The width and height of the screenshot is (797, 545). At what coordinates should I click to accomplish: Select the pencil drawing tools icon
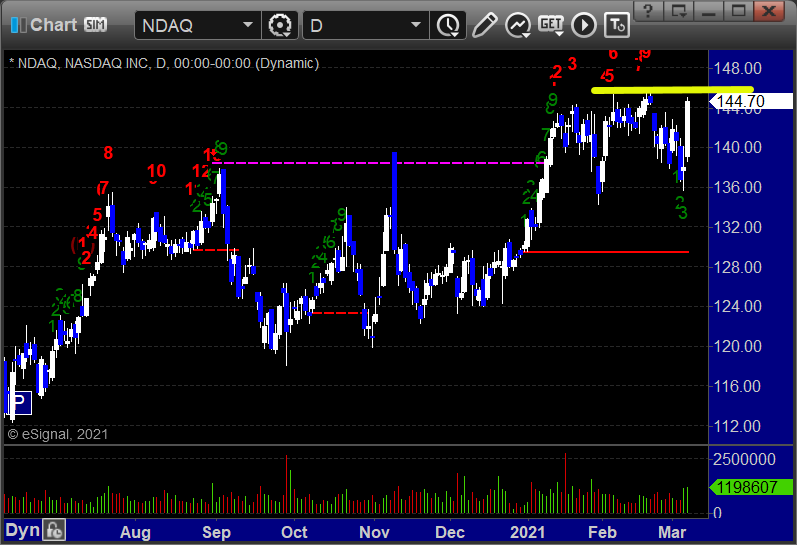(484, 25)
